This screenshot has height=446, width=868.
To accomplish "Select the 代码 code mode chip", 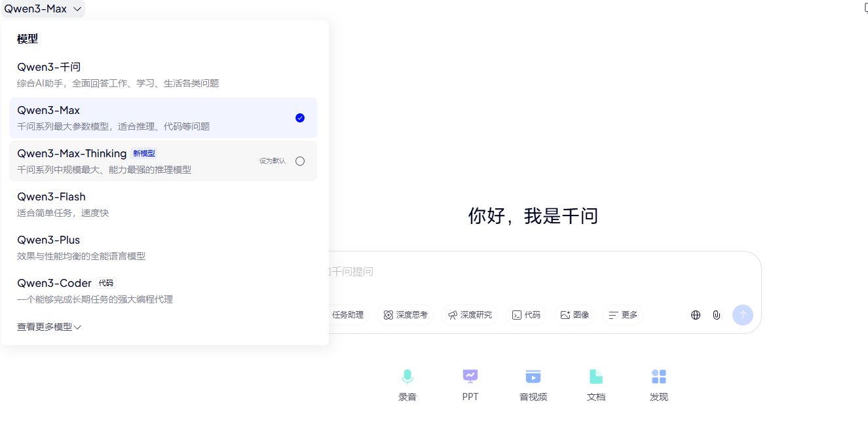I will point(526,314).
